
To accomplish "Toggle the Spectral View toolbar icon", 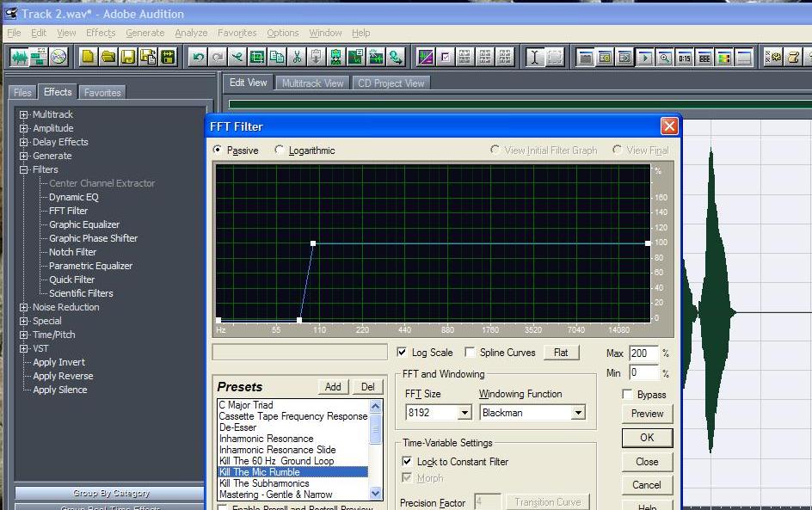I will pos(426,57).
